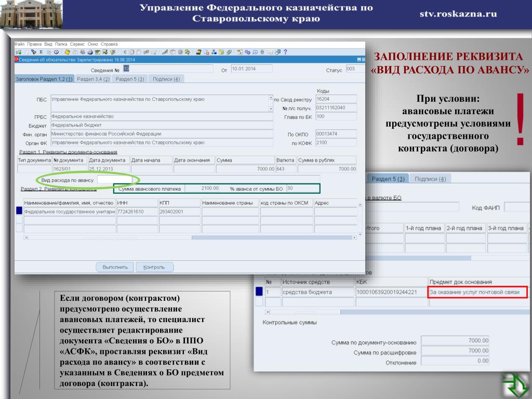Switch to Заголовок Раздел 1,2 (1) tab
The image size is (532, 399).
click(44, 79)
